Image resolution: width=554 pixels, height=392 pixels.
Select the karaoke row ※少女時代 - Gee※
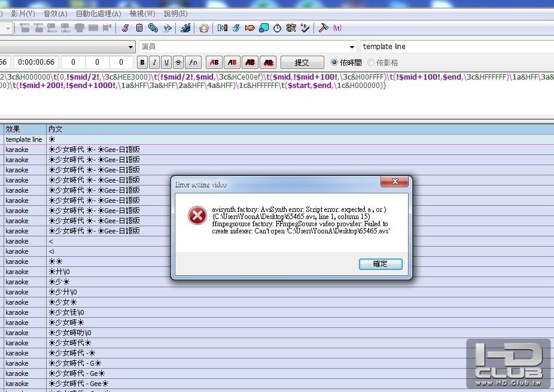click(277, 384)
